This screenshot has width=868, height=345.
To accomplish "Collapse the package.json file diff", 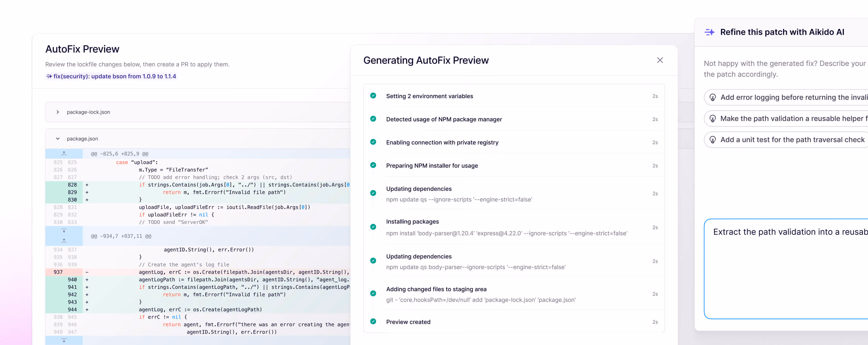I will point(58,139).
